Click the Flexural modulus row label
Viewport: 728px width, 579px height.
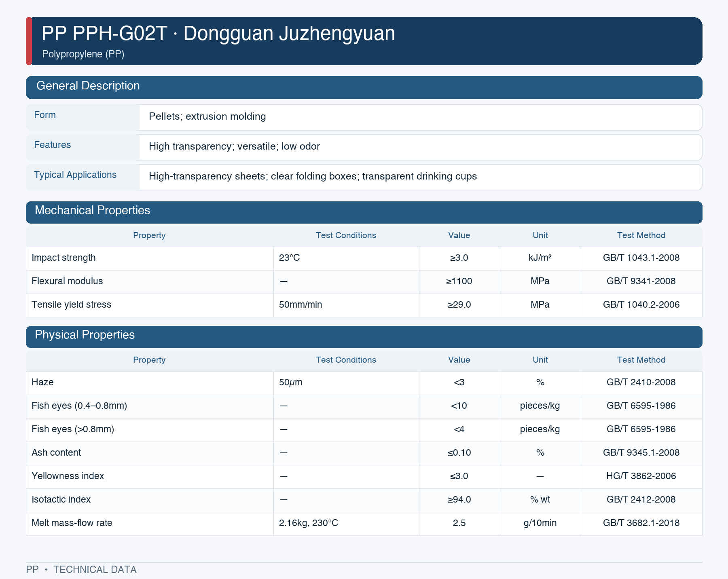pyautogui.click(x=67, y=281)
